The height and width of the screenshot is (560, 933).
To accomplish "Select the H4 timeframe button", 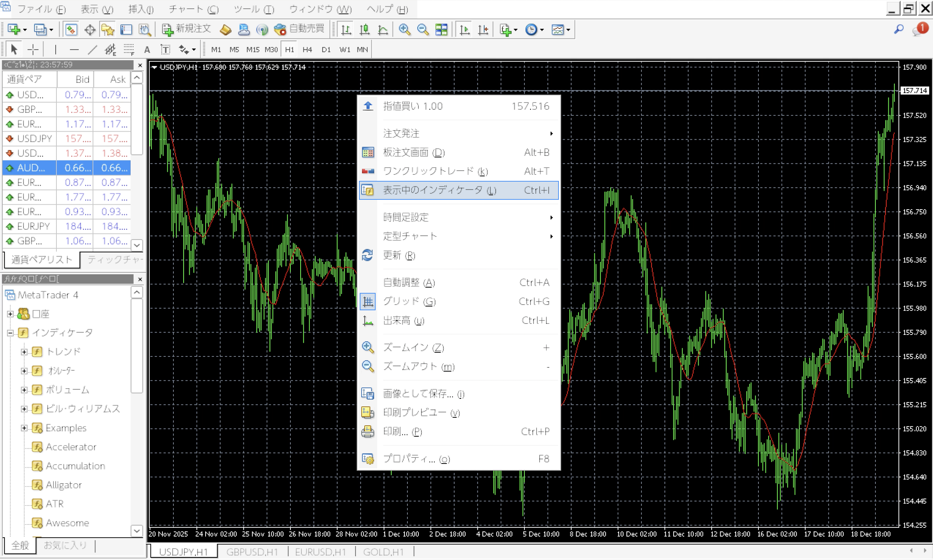I will tap(307, 50).
